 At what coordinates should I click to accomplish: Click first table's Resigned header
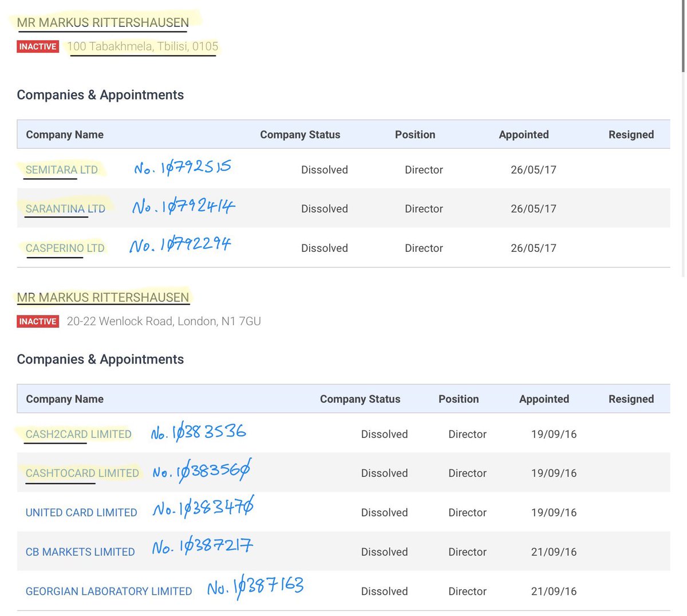pos(631,135)
